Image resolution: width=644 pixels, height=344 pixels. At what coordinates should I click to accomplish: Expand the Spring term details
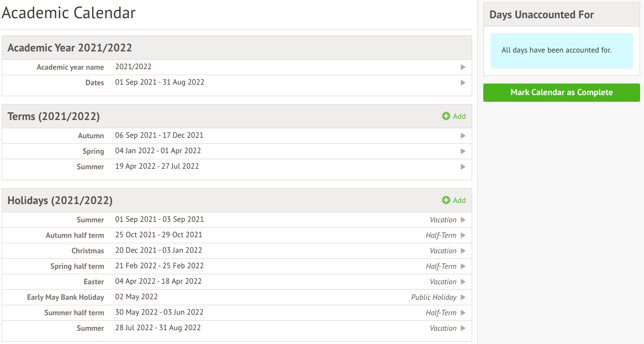463,151
